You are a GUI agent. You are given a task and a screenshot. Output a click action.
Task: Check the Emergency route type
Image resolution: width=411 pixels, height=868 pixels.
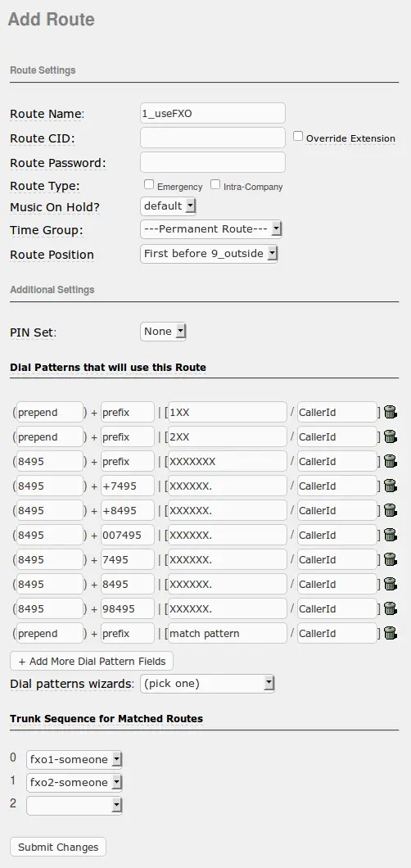pos(149,184)
